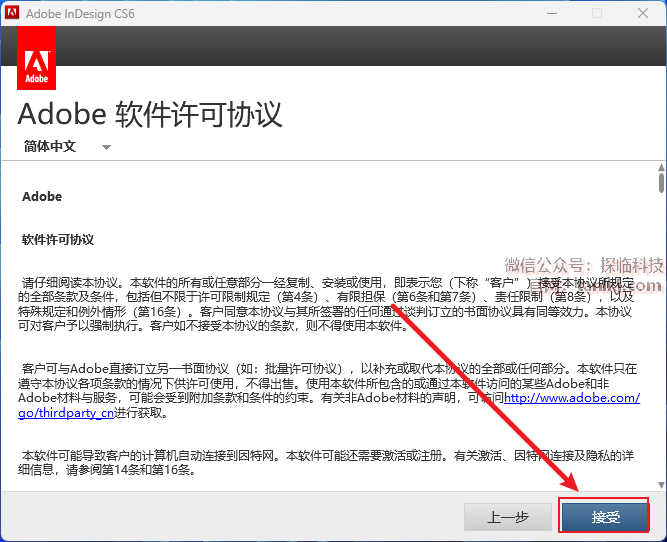This screenshot has width=667, height=542.
Task: Click the license text scrollbar thumb
Action: coord(661,183)
